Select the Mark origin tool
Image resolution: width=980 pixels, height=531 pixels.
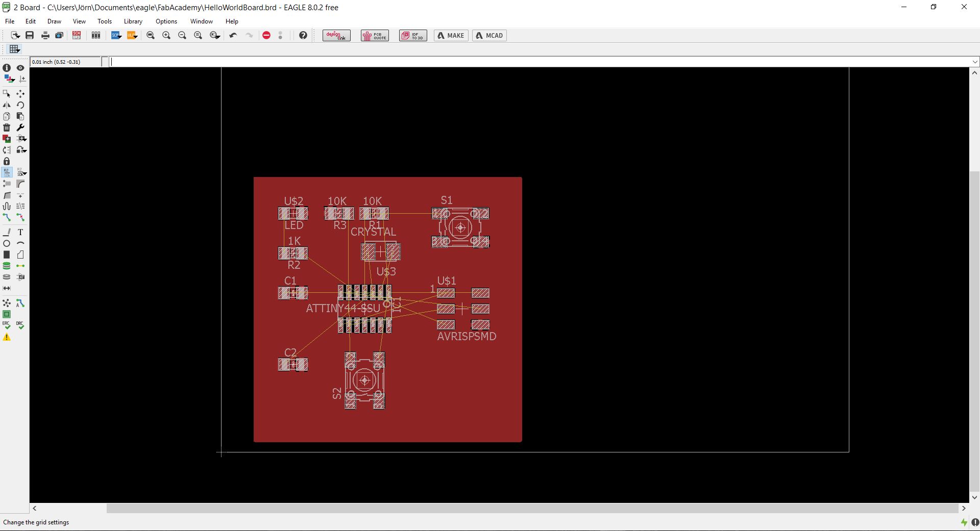point(22,79)
